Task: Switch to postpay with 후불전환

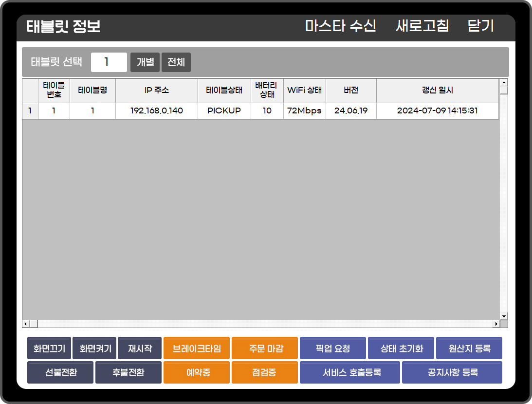Action: pyautogui.click(x=128, y=372)
